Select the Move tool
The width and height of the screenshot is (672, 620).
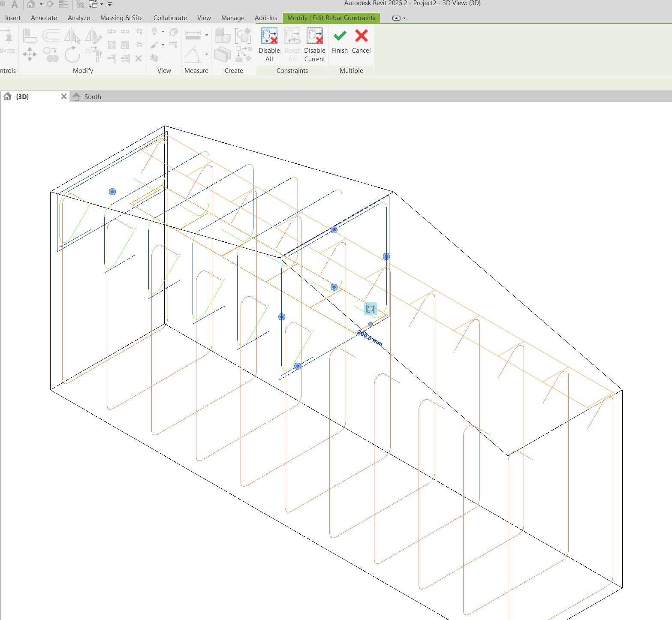[29, 55]
